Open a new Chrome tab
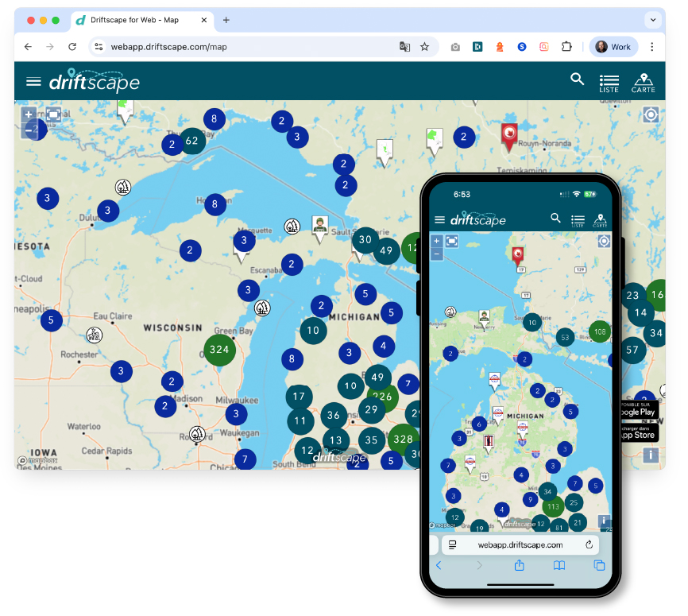The image size is (688, 616). coord(226,20)
